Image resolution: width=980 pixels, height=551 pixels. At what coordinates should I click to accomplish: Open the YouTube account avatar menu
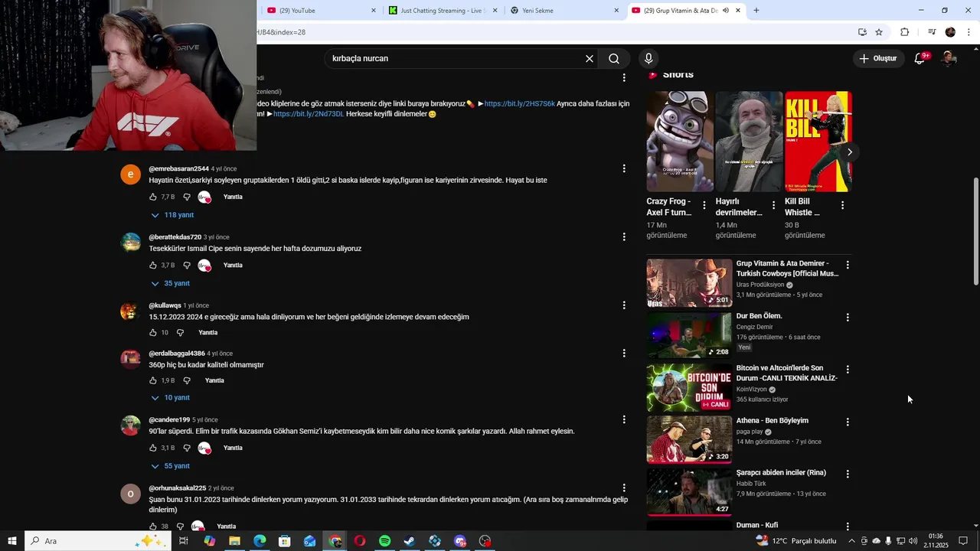(x=949, y=58)
